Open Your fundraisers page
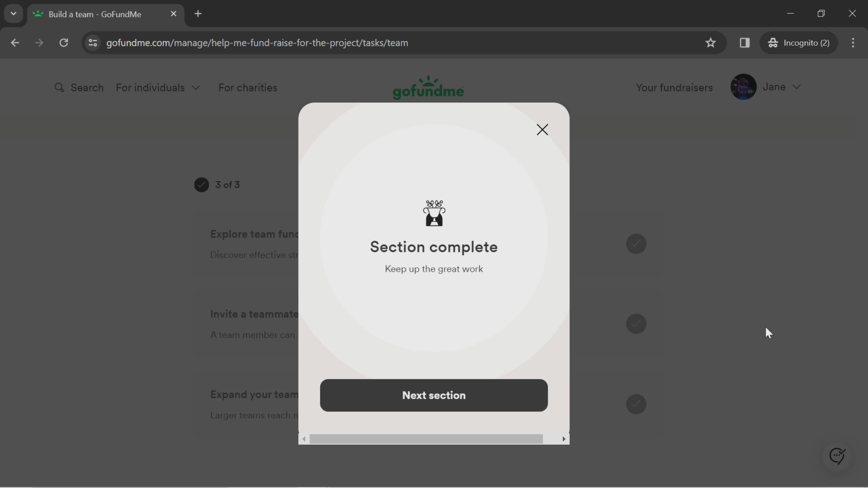Screen dimensions: 868x488 click(674, 87)
